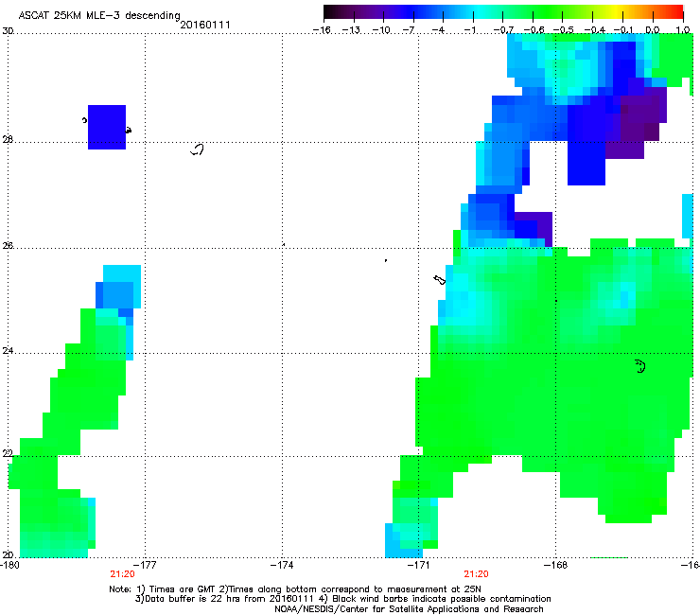This screenshot has width=700, height=615.
Task: Click the isolated dark blue data square near 28N
Action: click(x=107, y=128)
